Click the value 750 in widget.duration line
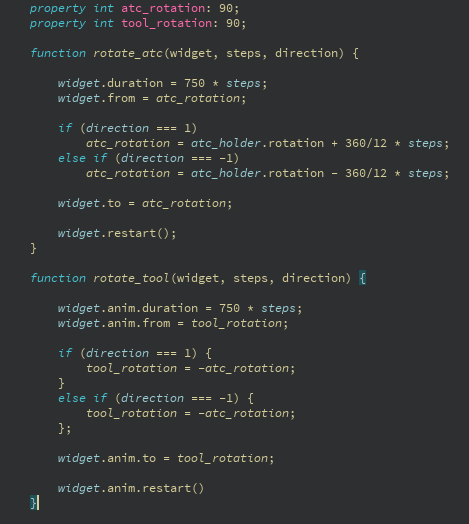Image resolution: width=469 pixels, height=524 pixels. point(195,83)
